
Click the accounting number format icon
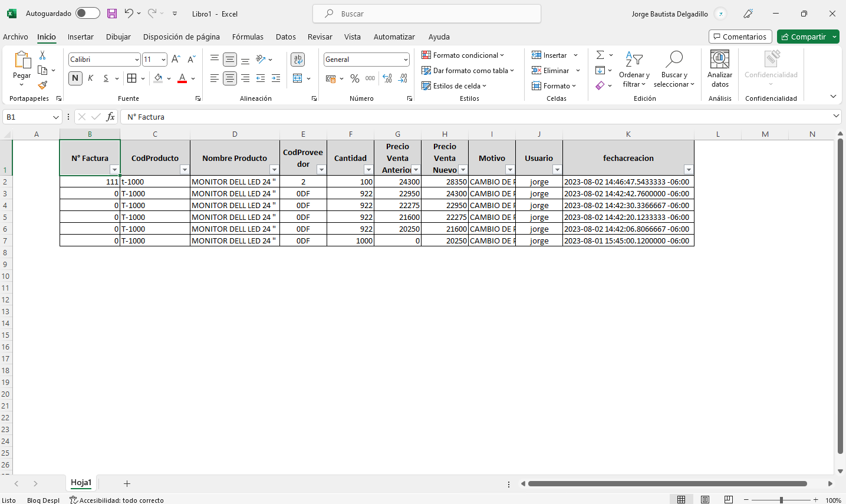coord(331,78)
